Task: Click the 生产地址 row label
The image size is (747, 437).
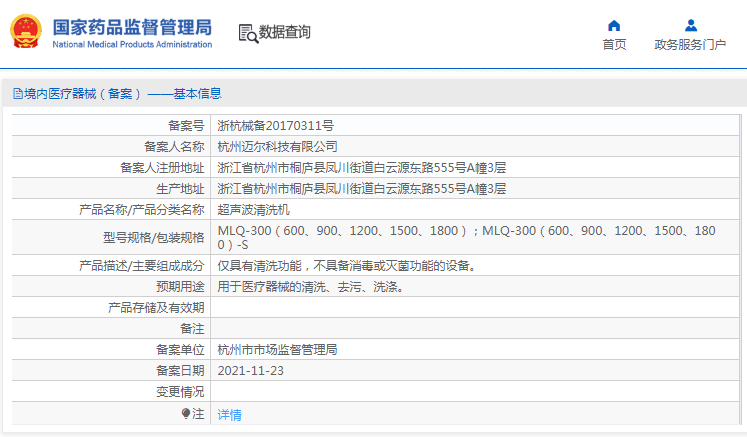Action: [x=180, y=189]
